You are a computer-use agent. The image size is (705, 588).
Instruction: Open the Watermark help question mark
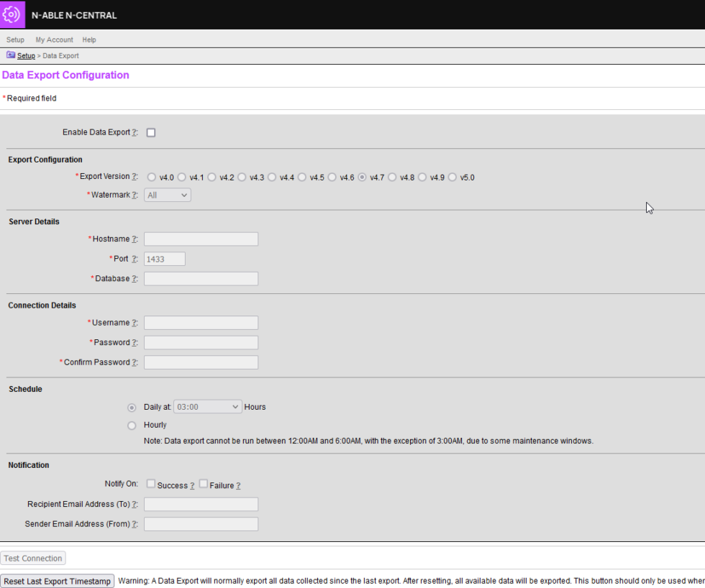click(x=134, y=195)
